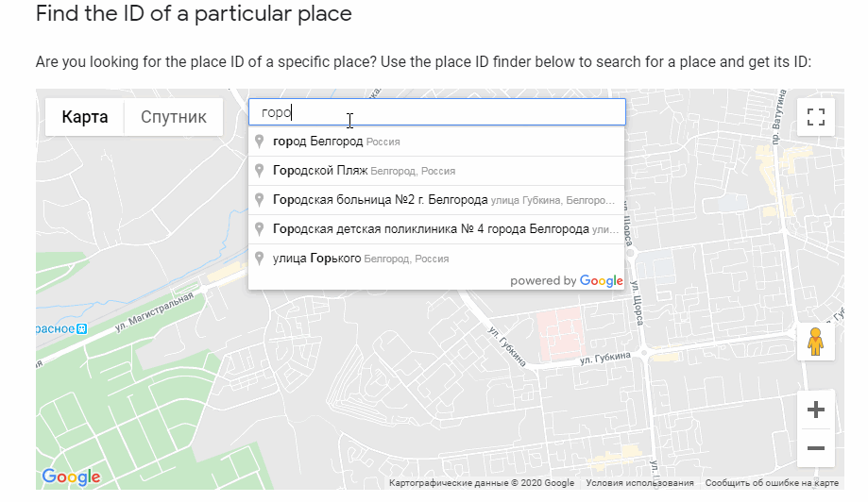
Task: Click pin icon beside город Белгород
Action: 260,142
